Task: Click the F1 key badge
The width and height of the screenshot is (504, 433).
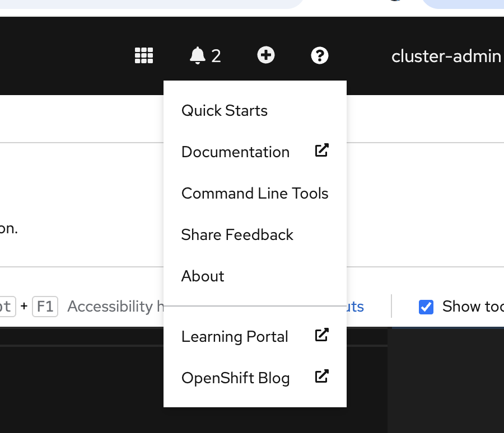Action: [45, 307]
